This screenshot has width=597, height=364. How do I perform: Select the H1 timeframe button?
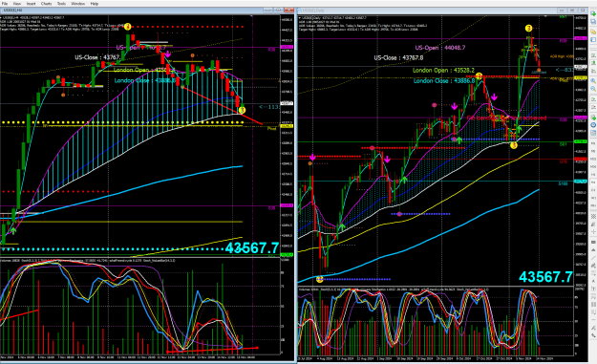593,175
